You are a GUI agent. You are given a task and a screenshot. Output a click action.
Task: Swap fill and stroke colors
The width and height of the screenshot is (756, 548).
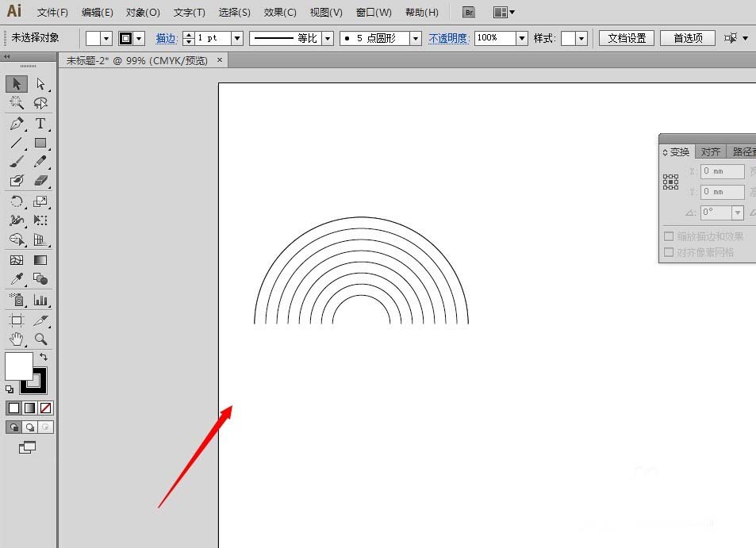44,357
